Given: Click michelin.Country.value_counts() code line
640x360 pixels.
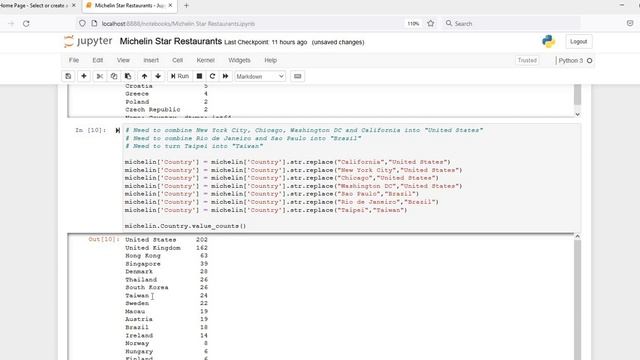Looking at the screenshot, I should [x=186, y=226].
